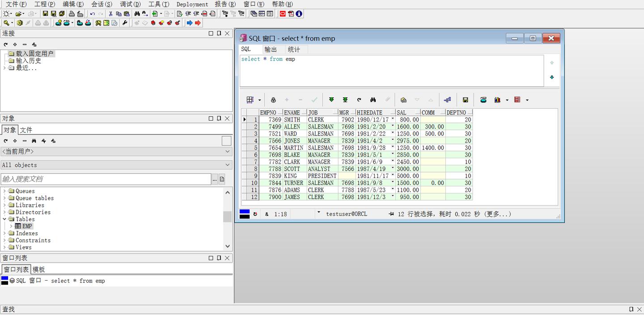Select SQL 窗口 entry in window list
644x315 pixels.
(x=60, y=281)
